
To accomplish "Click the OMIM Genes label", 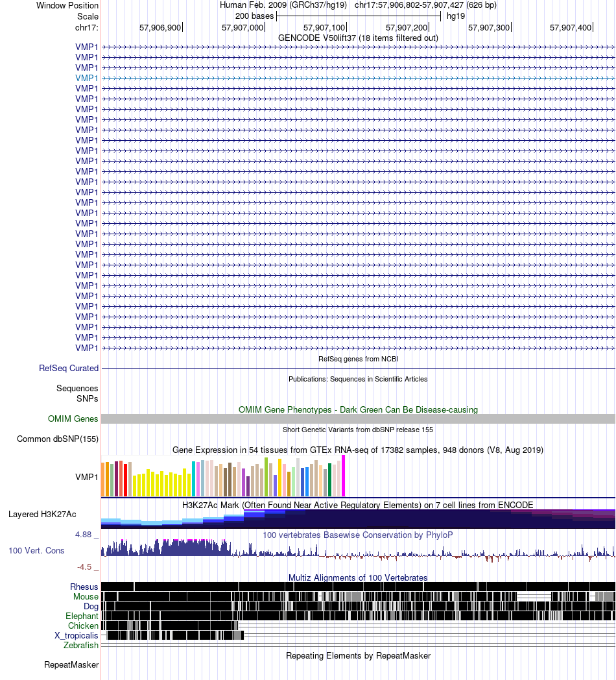I will [x=73, y=419].
